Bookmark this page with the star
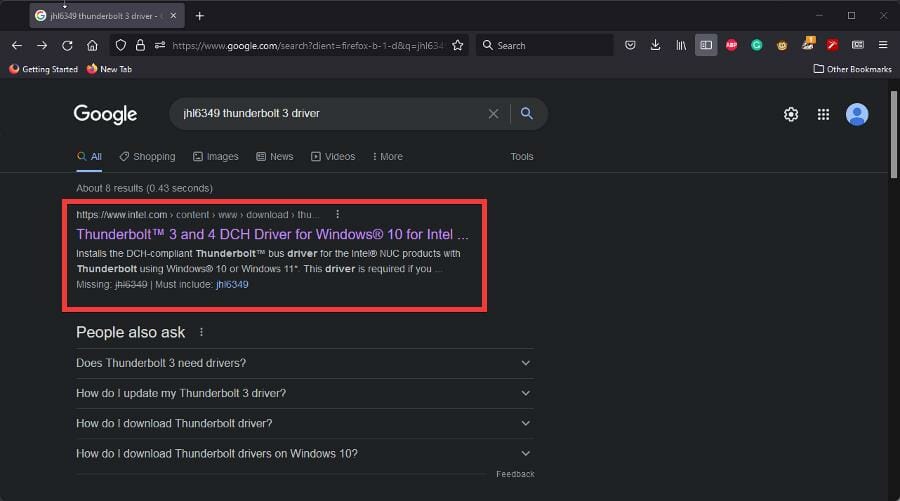 coord(457,45)
